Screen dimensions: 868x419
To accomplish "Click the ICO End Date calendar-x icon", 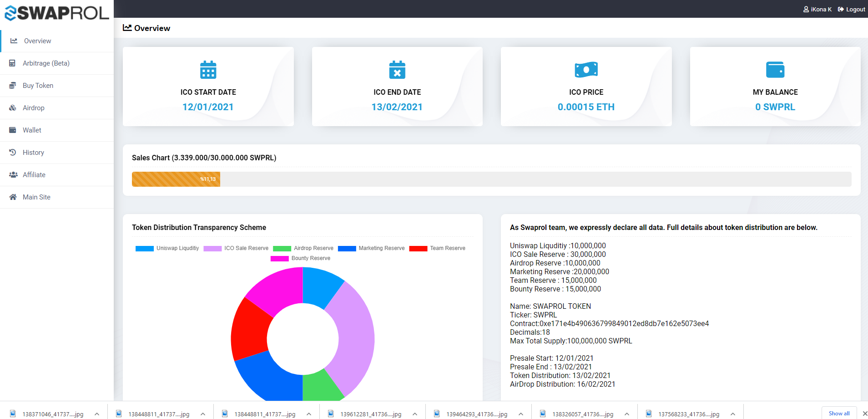I will [x=397, y=70].
